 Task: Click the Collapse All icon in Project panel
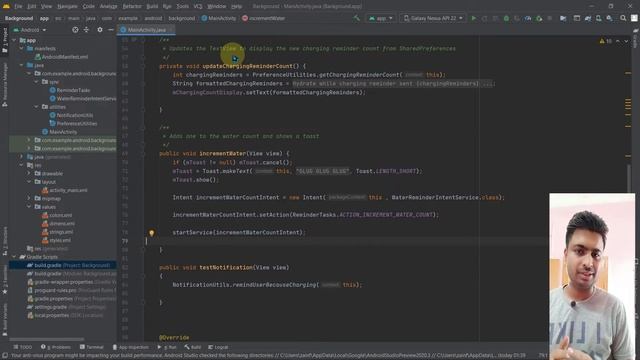tap(86, 30)
